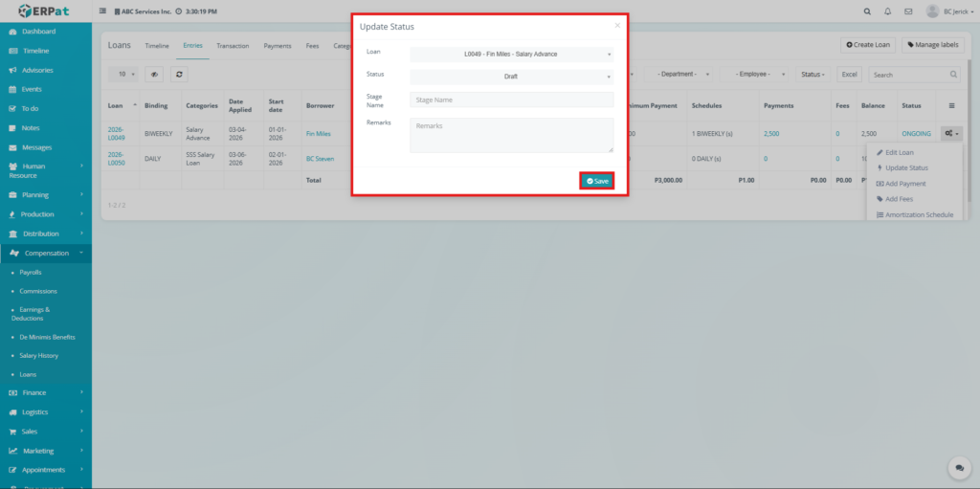
Task: Save the status update
Action: (597, 181)
